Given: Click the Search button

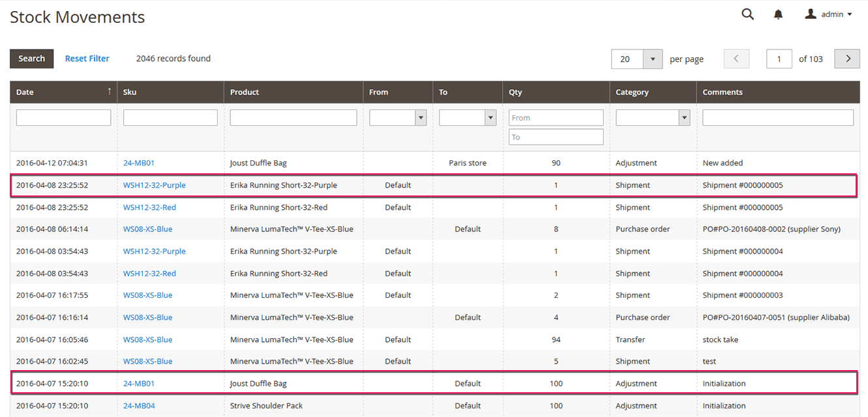Looking at the screenshot, I should (31, 59).
